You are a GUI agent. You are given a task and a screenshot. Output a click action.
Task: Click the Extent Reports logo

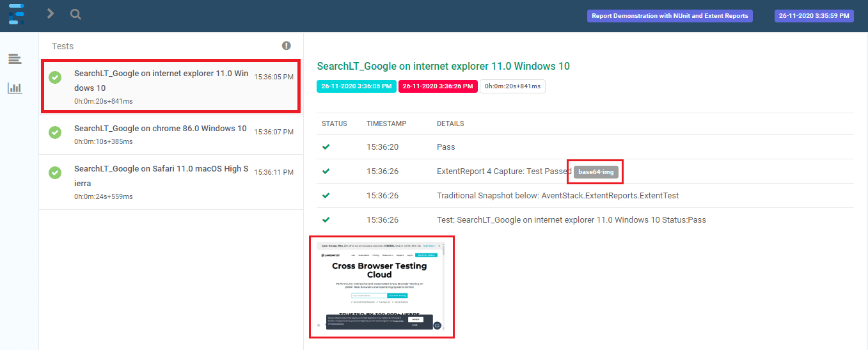click(x=16, y=13)
